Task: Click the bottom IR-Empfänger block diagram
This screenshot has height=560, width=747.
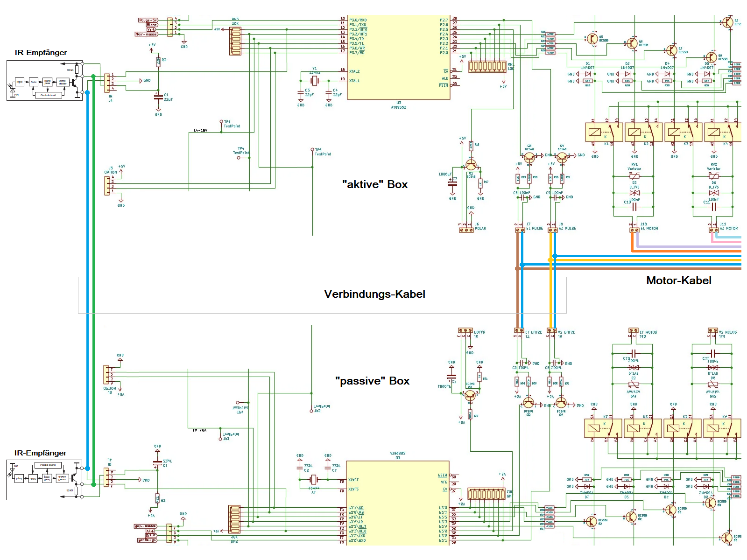Action: click(x=44, y=480)
